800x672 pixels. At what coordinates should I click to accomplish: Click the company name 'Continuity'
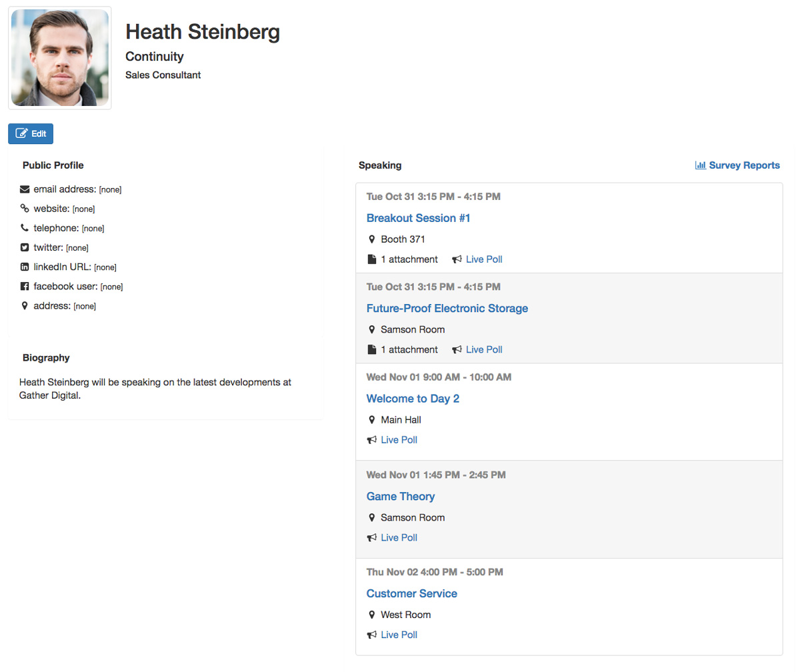click(155, 57)
